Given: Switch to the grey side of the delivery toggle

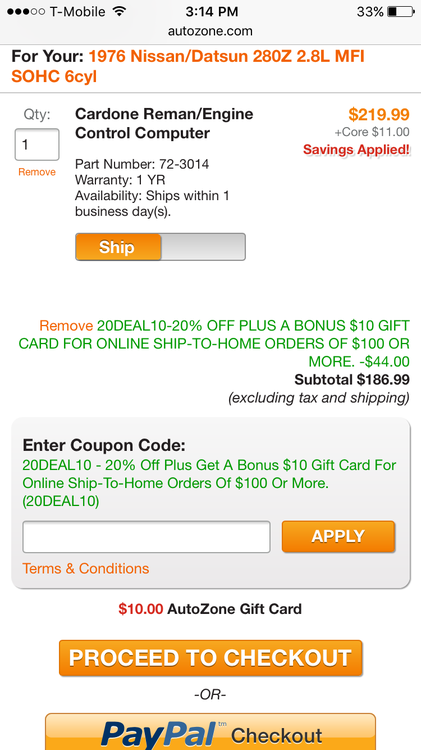Looking at the screenshot, I should pos(203,247).
